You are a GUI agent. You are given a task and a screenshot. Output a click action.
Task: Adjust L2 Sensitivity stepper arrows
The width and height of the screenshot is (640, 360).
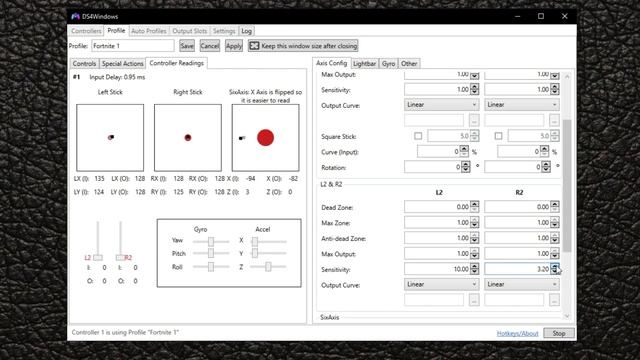click(474, 269)
